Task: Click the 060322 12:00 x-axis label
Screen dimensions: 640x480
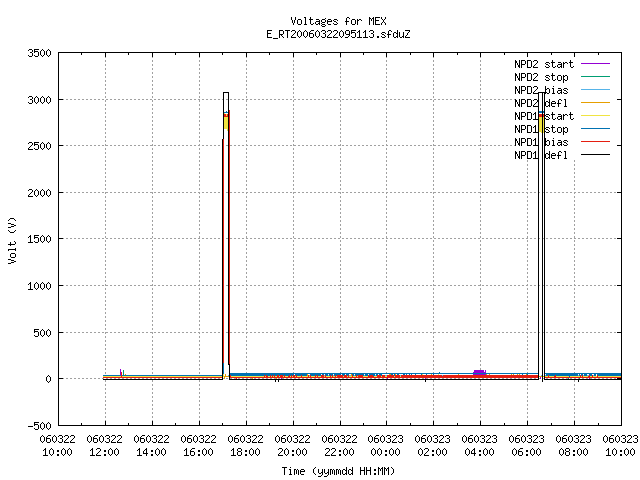Action: [x=104, y=446]
